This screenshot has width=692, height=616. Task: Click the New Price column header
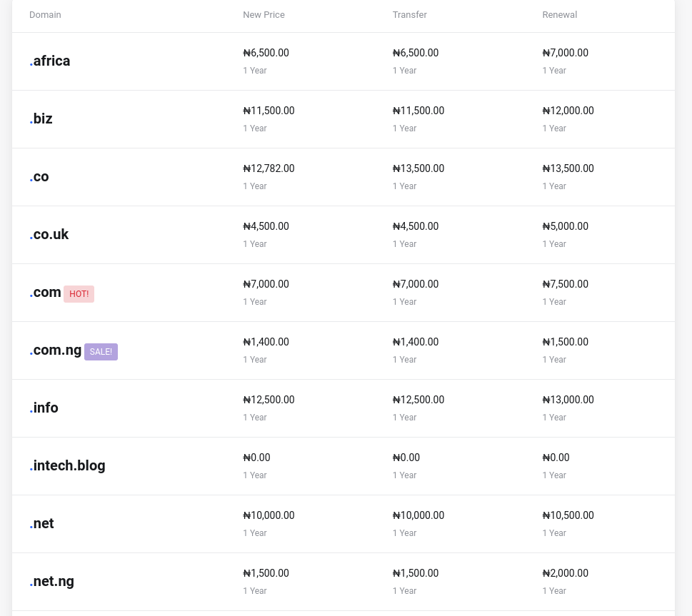264,15
